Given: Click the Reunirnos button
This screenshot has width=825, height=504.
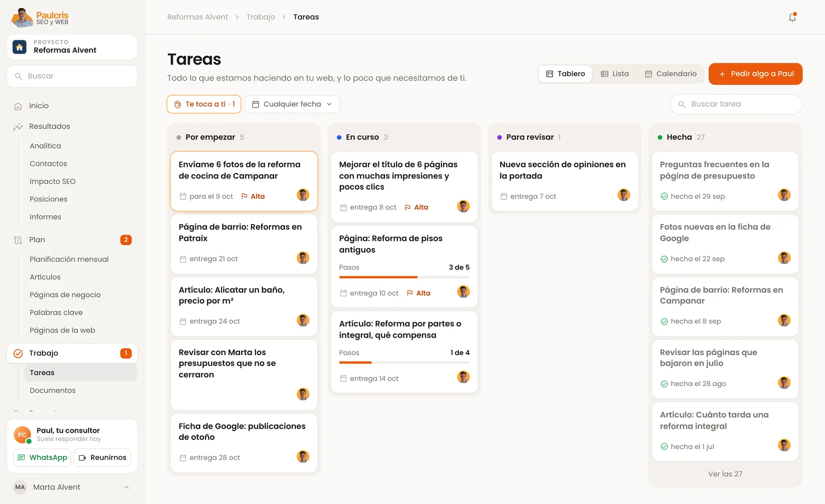Looking at the screenshot, I should pyautogui.click(x=102, y=457).
